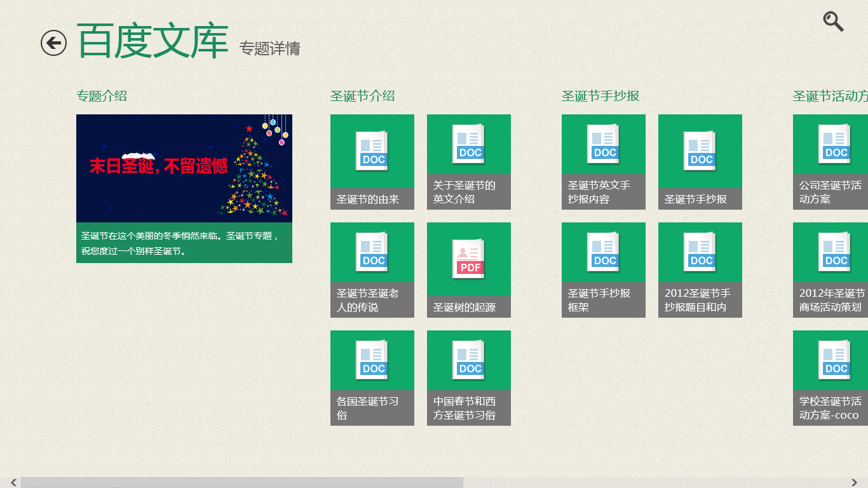This screenshot has height=488, width=868.
Task: Open DOC icon for 圣诞节的由来
Action: (372, 151)
